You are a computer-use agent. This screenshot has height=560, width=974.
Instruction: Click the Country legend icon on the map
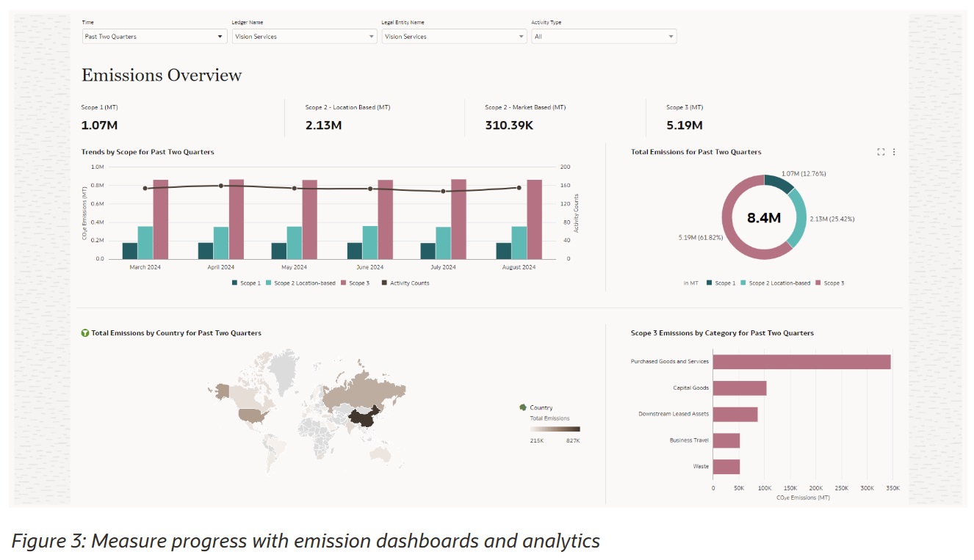pyautogui.click(x=523, y=407)
